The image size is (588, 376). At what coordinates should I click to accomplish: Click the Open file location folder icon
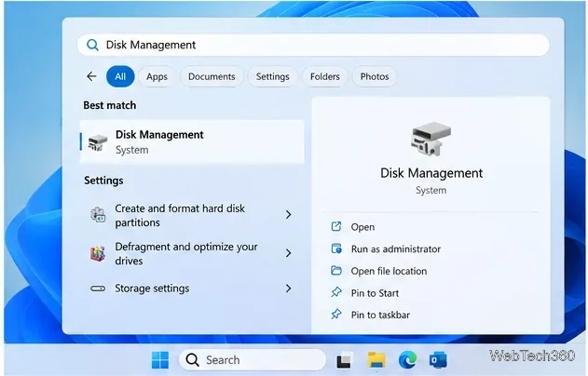(336, 271)
